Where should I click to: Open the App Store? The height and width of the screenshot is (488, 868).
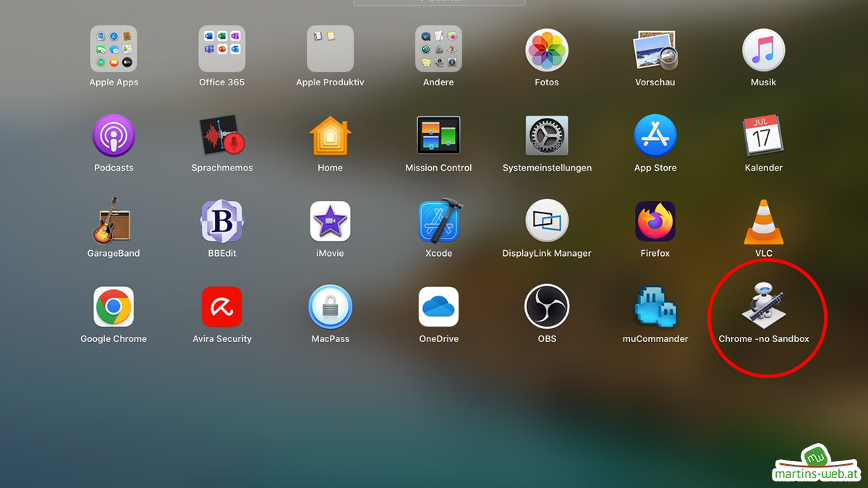pyautogui.click(x=655, y=135)
